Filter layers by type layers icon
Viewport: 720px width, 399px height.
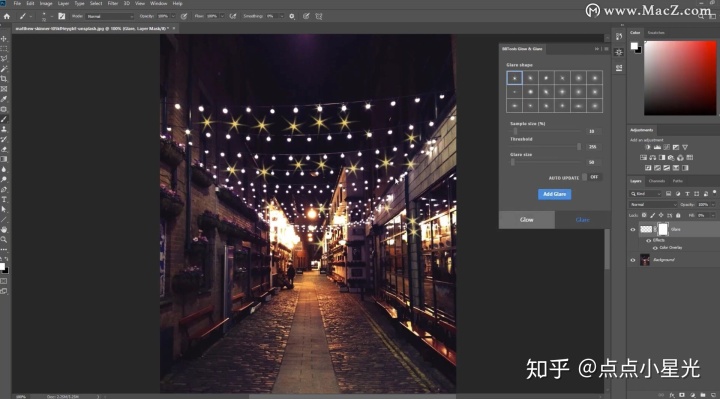[687, 194]
